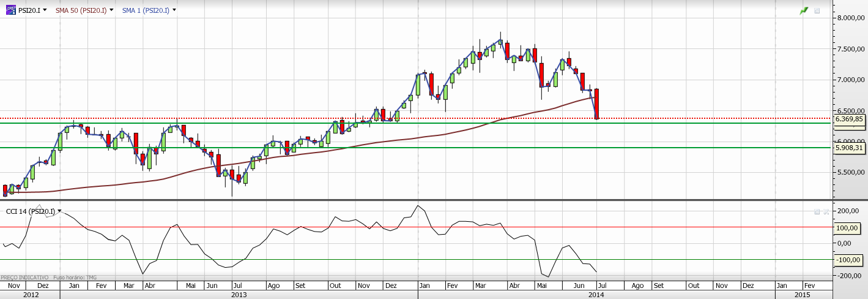This screenshot has width=868, height=299.
Task: Click the 2013 year label on timeline
Action: [x=239, y=295]
